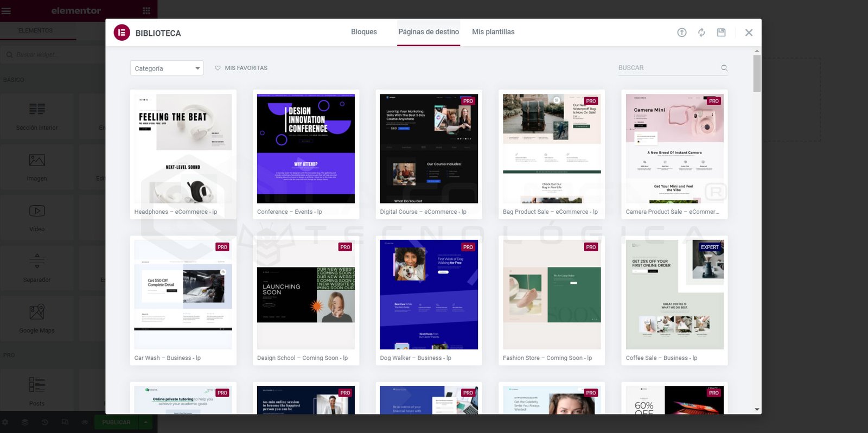Click the PRO section heading in widgets panel
868x433 pixels.
coord(9,355)
